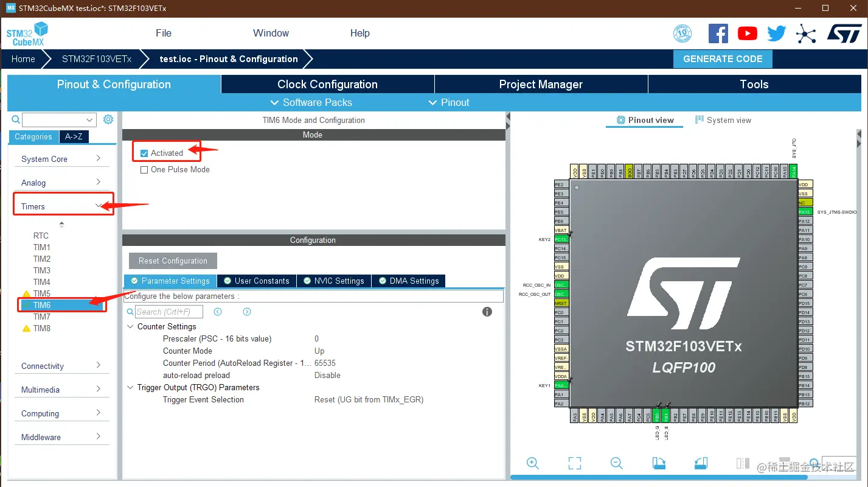Open the DMA Settings tab
Screen dimensions: 868x487
[x=408, y=281]
